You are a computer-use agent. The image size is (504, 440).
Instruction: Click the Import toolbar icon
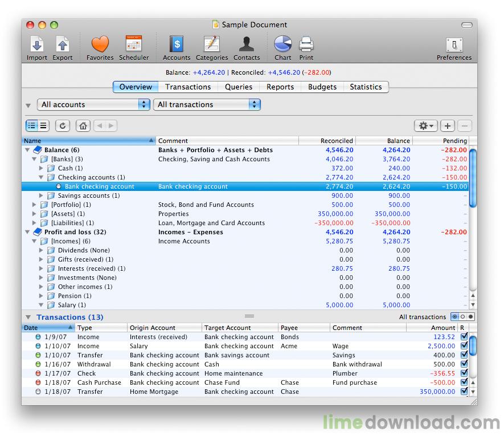pos(37,44)
